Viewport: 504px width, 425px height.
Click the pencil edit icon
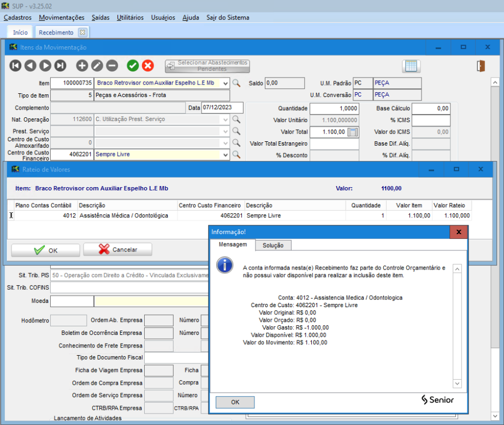pos(97,65)
